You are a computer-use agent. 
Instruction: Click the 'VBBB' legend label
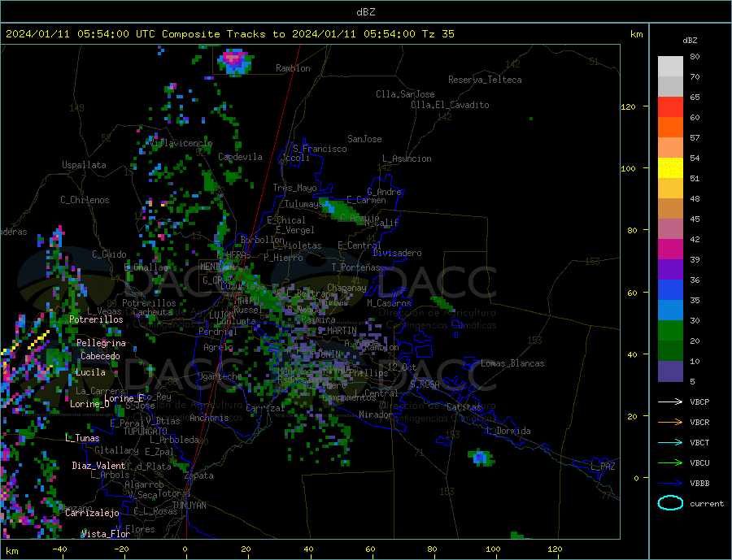tap(699, 483)
